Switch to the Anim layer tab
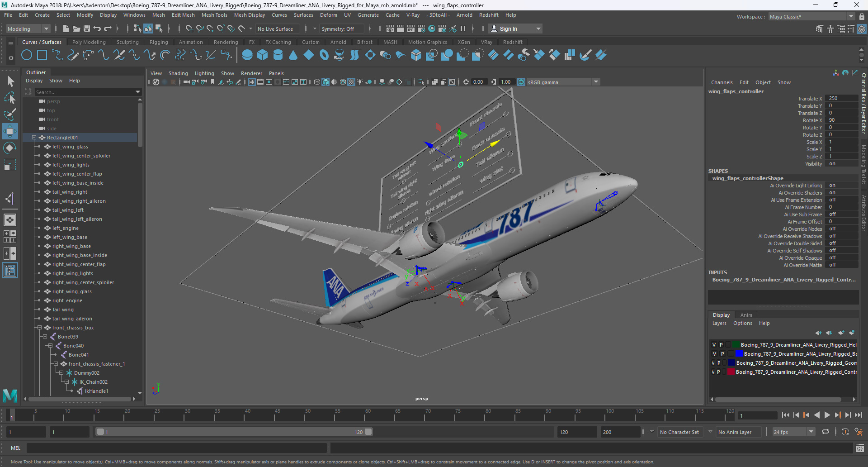 point(746,315)
